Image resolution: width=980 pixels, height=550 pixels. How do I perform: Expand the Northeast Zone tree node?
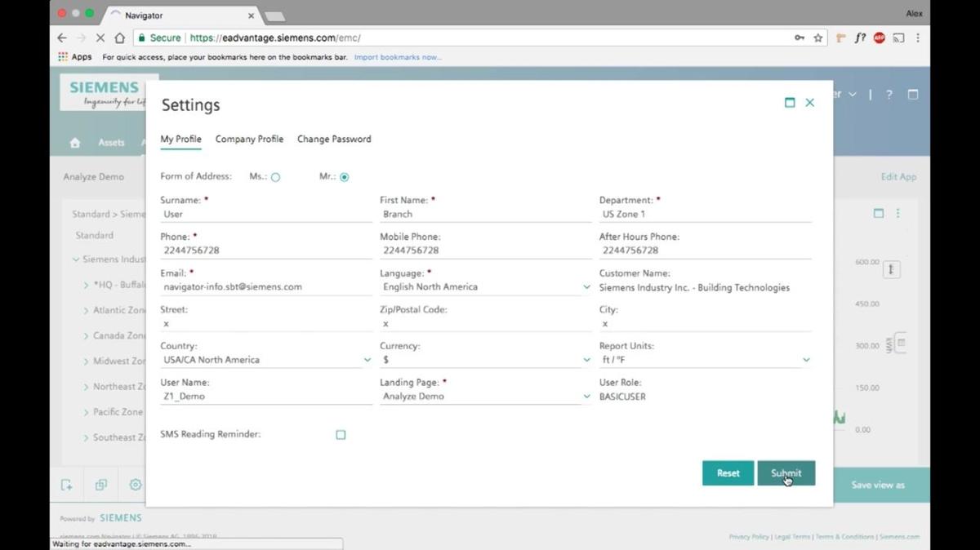tap(86, 387)
